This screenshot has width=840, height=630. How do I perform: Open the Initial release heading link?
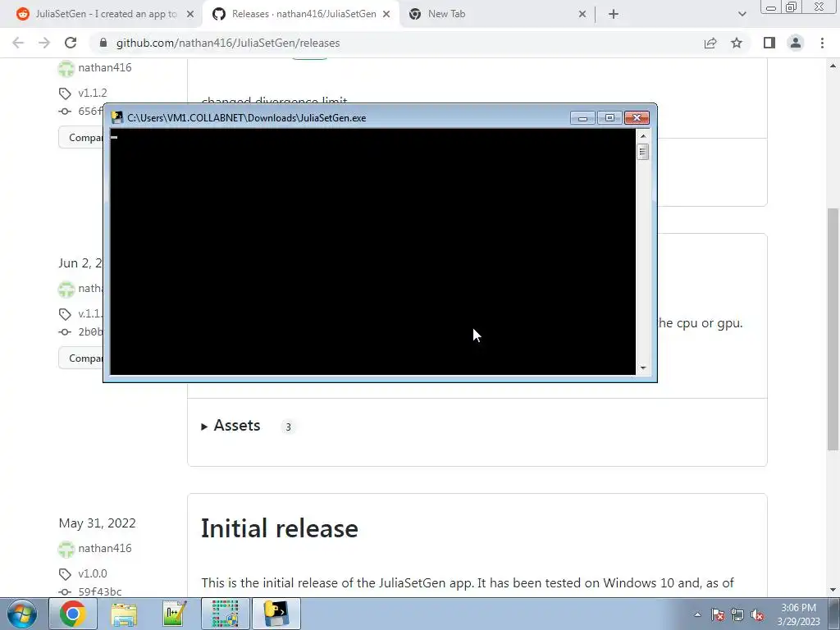pyautogui.click(x=279, y=528)
